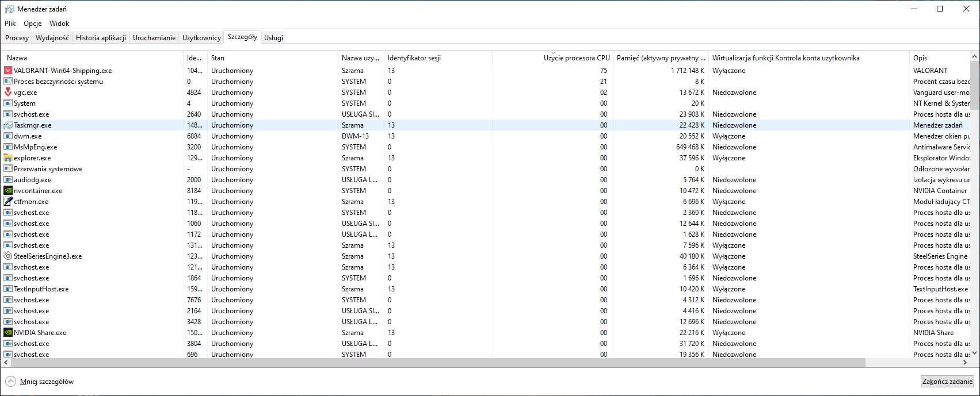This screenshot has height=396, width=980.
Task: Collapse view with Mniej szczegółów chevron icon
Action: point(10,382)
